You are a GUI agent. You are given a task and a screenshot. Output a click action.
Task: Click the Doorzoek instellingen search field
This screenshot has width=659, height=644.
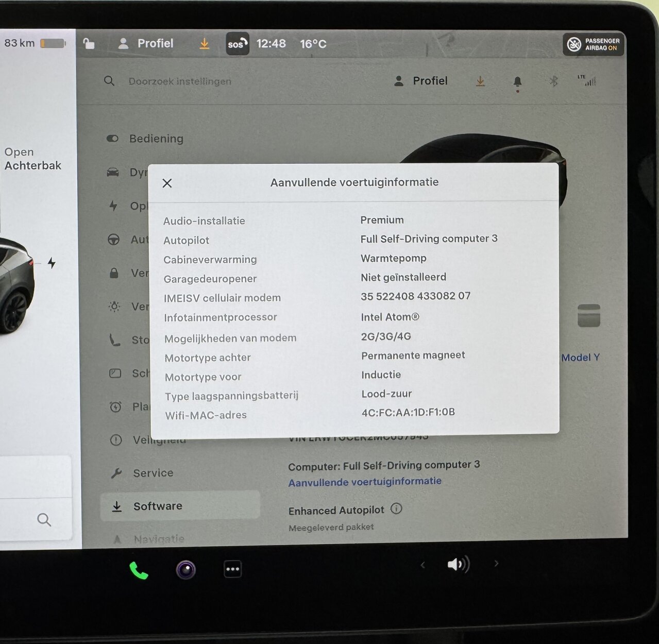[180, 81]
